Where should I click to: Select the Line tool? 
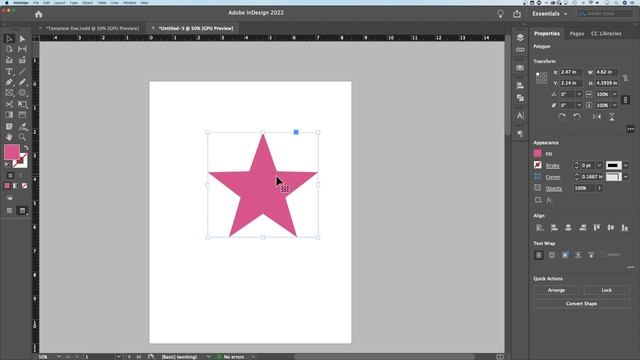pos(22,71)
